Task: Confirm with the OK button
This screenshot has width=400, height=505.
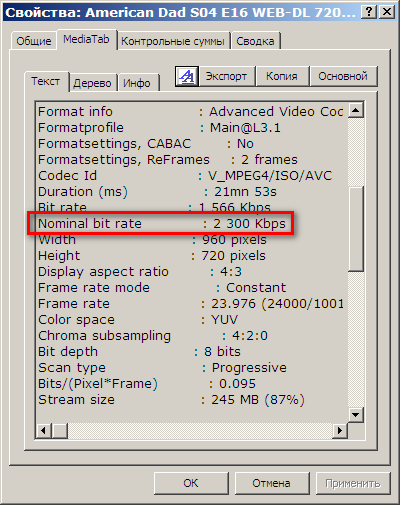Action: [191, 483]
